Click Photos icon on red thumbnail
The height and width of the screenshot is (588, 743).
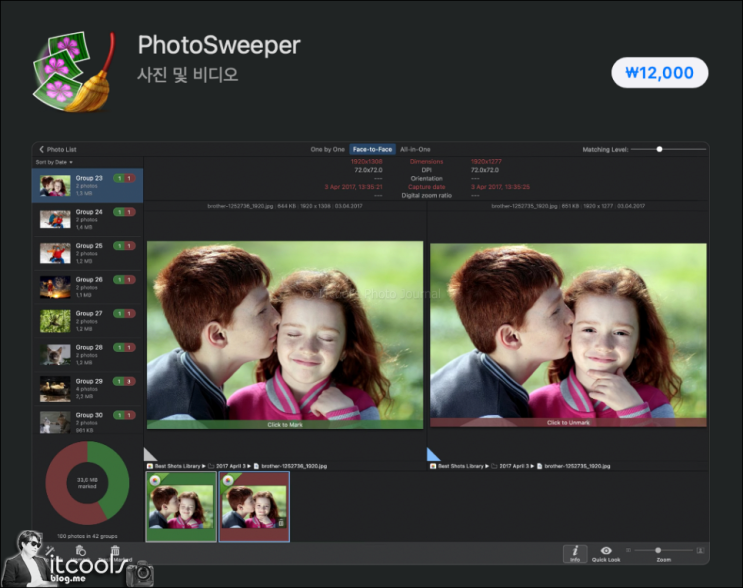coord(228,480)
